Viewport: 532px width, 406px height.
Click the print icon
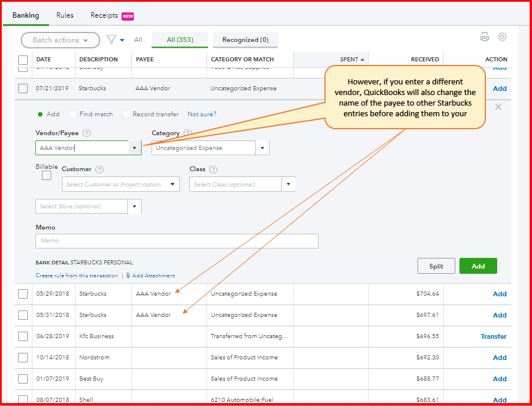tap(484, 37)
